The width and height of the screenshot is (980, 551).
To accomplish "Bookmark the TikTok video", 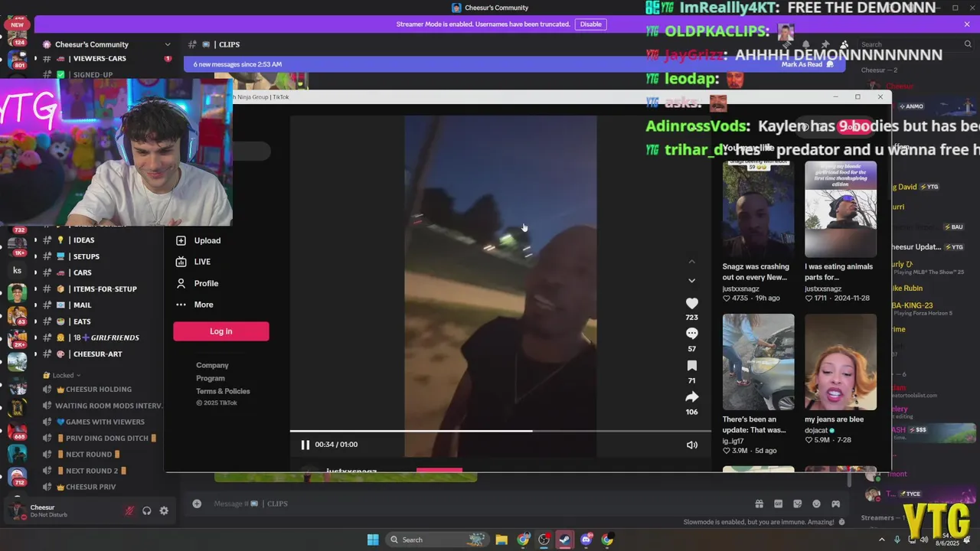I will point(691,366).
